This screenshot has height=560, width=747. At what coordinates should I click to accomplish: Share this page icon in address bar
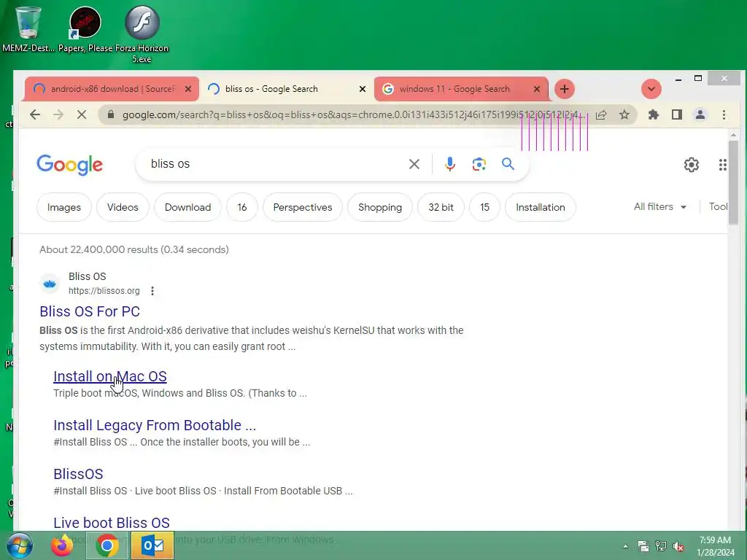[601, 114]
